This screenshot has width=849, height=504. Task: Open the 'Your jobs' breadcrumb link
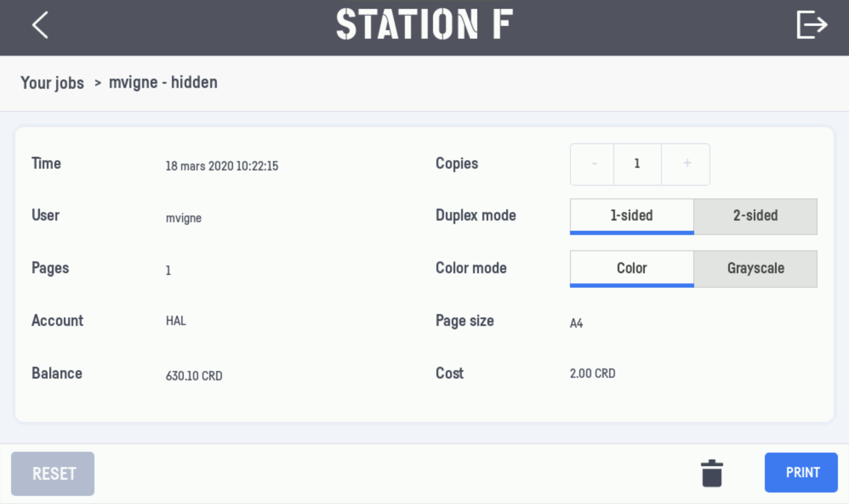coord(52,83)
